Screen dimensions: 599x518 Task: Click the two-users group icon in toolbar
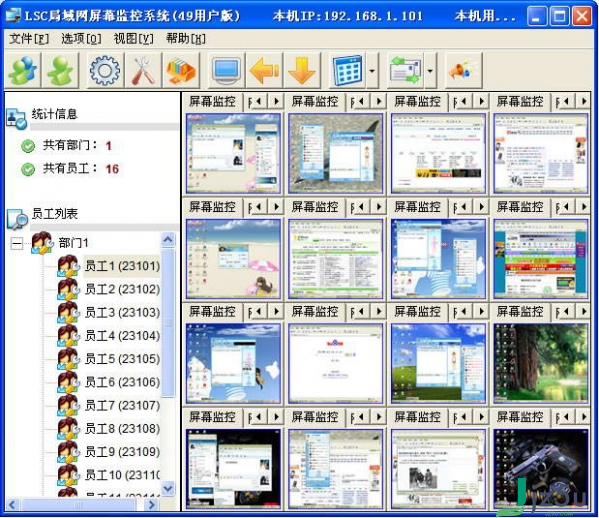(x=23, y=70)
